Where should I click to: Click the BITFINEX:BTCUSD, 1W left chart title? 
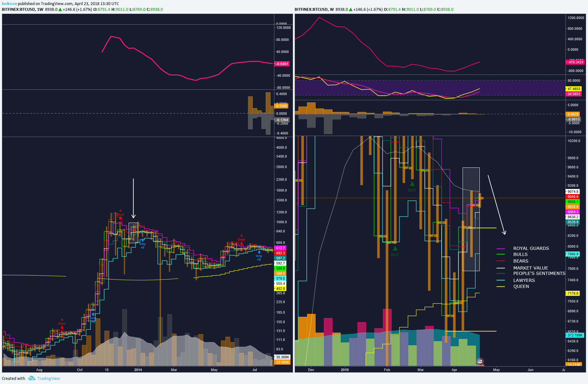[23, 10]
